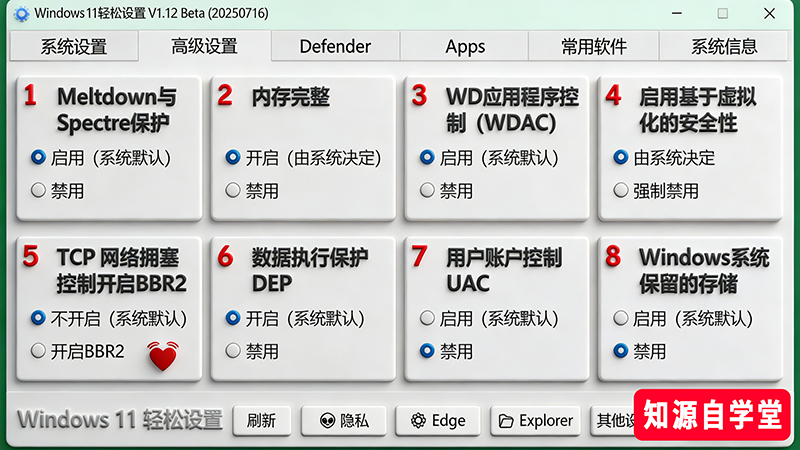The height and width of the screenshot is (450, 800).
Task: Disable 数据执行保护 DEP with 禁用 option
Action: (233, 351)
